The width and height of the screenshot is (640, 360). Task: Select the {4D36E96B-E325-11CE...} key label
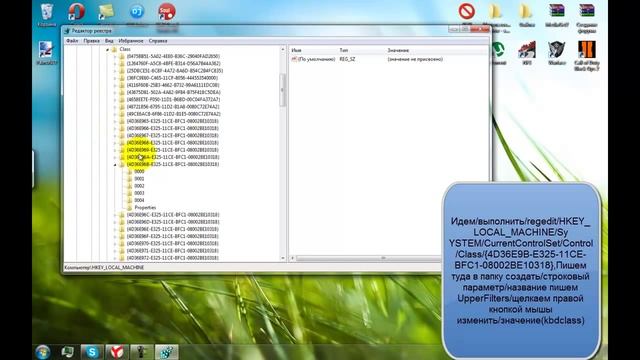click(173, 164)
